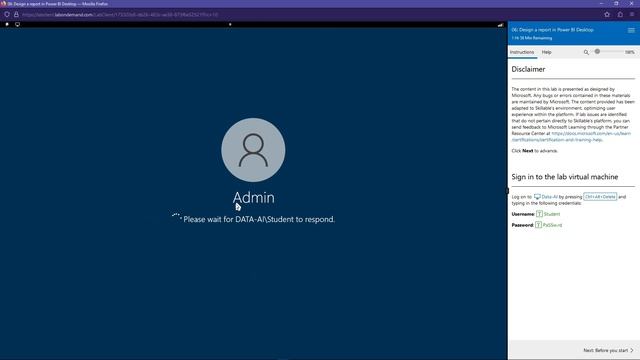
Task: Click the instructions panel splitter handle
Action: pos(508,191)
